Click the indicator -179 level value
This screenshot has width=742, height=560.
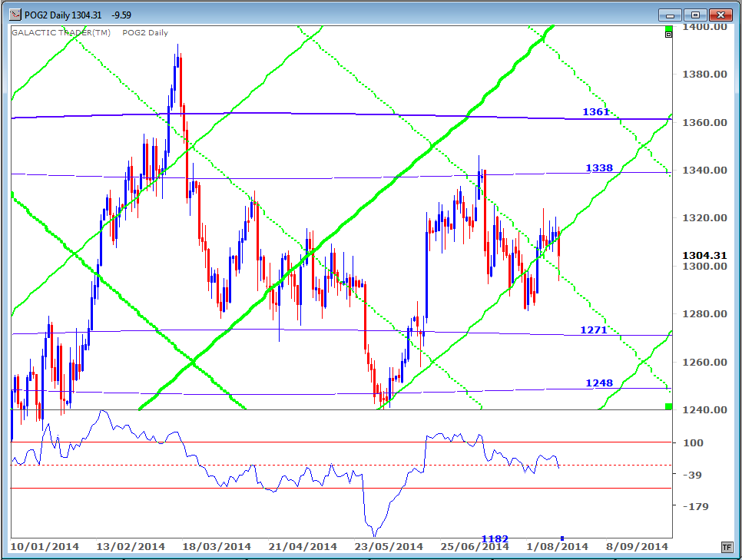pos(695,506)
